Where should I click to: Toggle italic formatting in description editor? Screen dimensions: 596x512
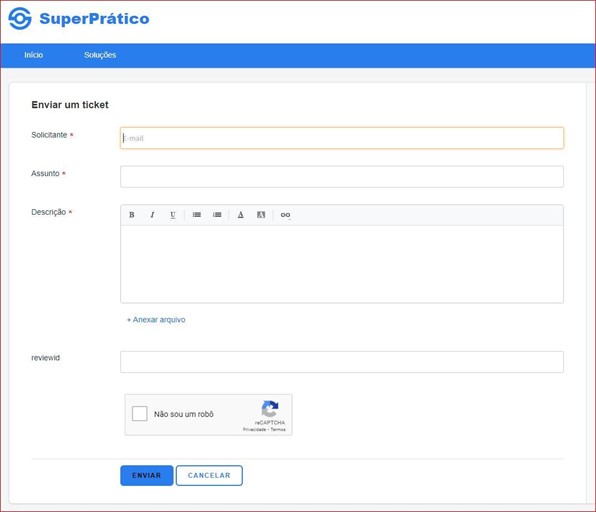pos(152,215)
